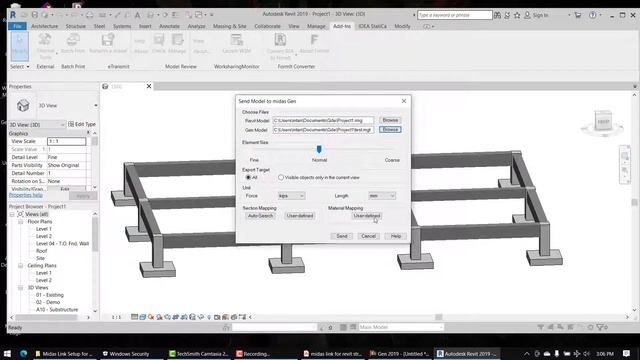Switch to the IDEA StatiCa ribbon tab

click(372, 26)
